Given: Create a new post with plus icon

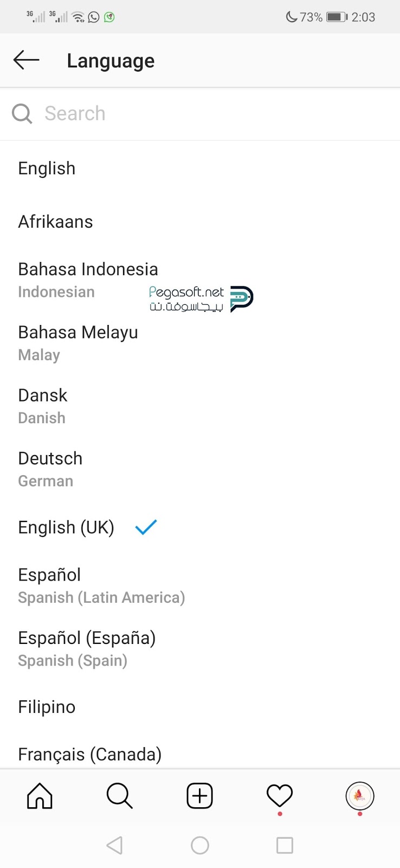Looking at the screenshot, I should [x=200, y=796].
